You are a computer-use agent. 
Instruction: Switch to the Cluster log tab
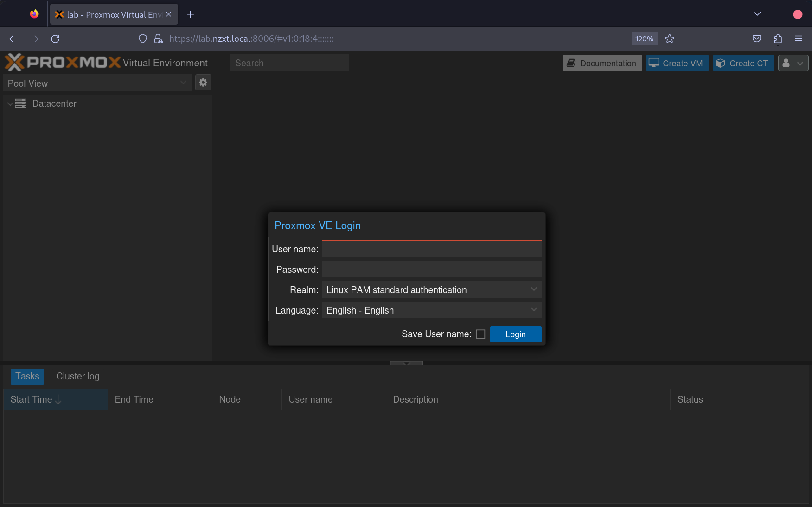click(x=78, y=376)
